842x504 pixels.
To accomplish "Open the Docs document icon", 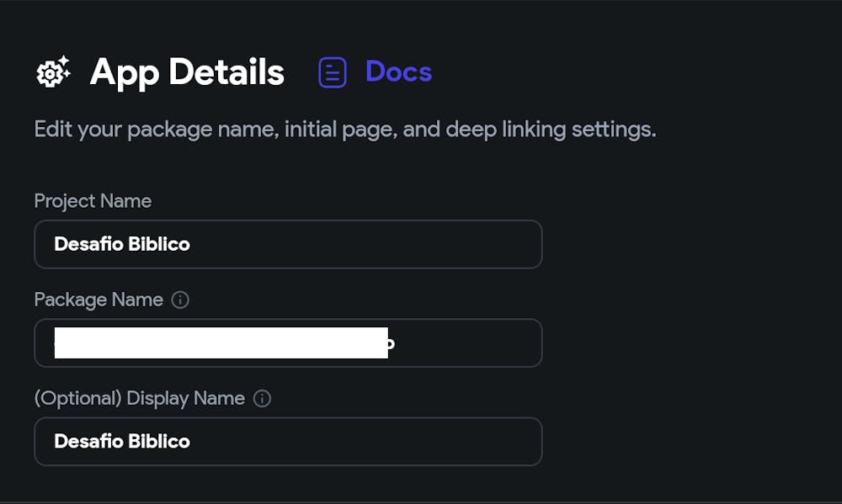I will 332,72.
